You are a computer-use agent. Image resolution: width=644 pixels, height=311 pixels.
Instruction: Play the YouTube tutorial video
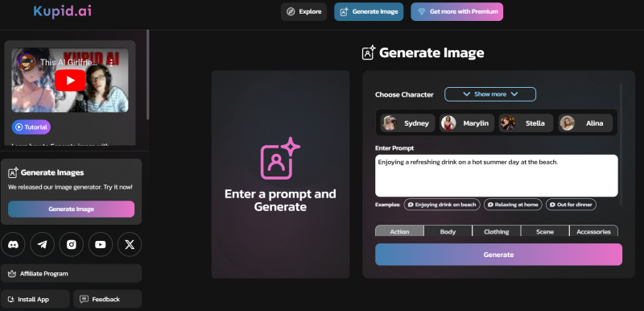70,80
